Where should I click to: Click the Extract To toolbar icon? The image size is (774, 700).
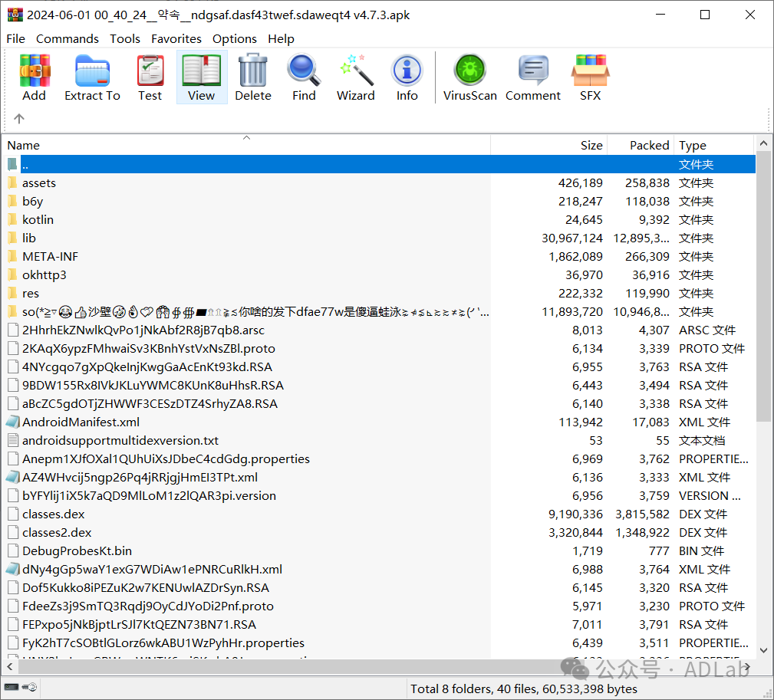click(x=92, y=77)
